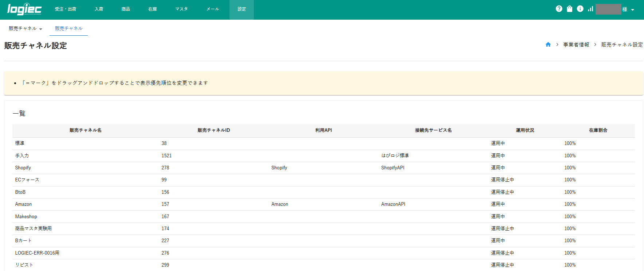This screenshot has height=271, width=644.
Task: Select the Amazon channel row
Action: point(23,204)
